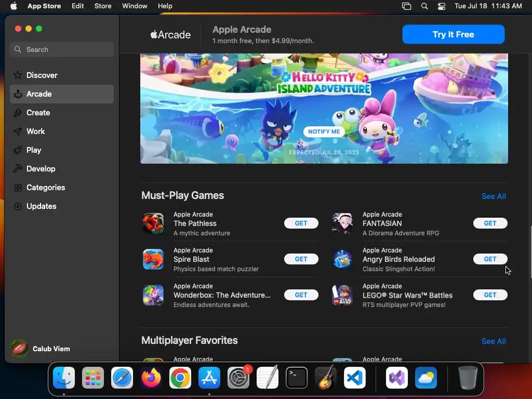The width and height of the screenshot is (532, 399).
Task: Click the date and time in menu bar
Action: tap(488, 6)
